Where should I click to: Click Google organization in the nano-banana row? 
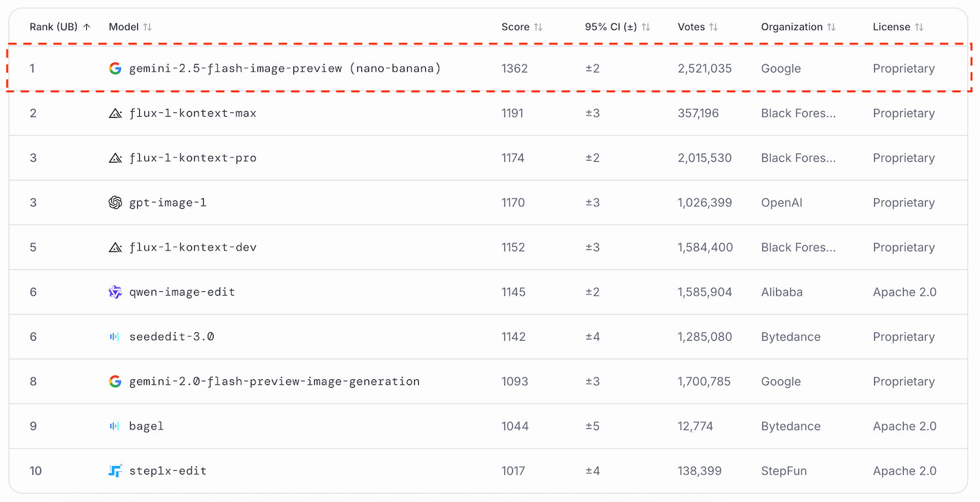[781, 69]
